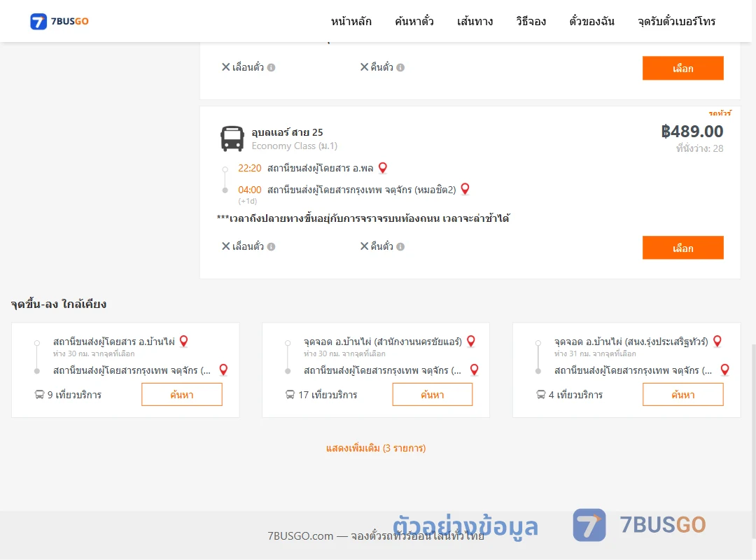Click the info icon beside the top คืนตั๋ว
The image size is (756, 560).
click(x=400, y=67)
